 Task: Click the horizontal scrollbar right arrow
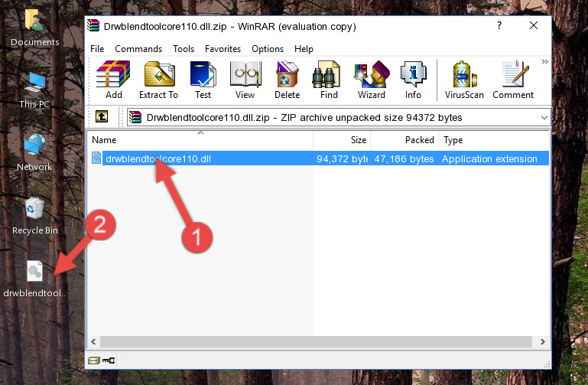(x=543, y=341)
